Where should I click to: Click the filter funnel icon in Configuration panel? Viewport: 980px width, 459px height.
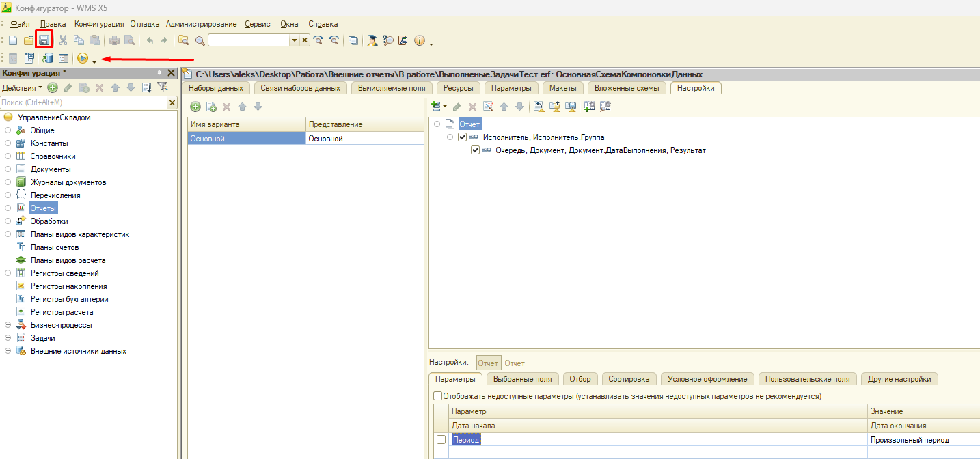[x=162, y=87]
